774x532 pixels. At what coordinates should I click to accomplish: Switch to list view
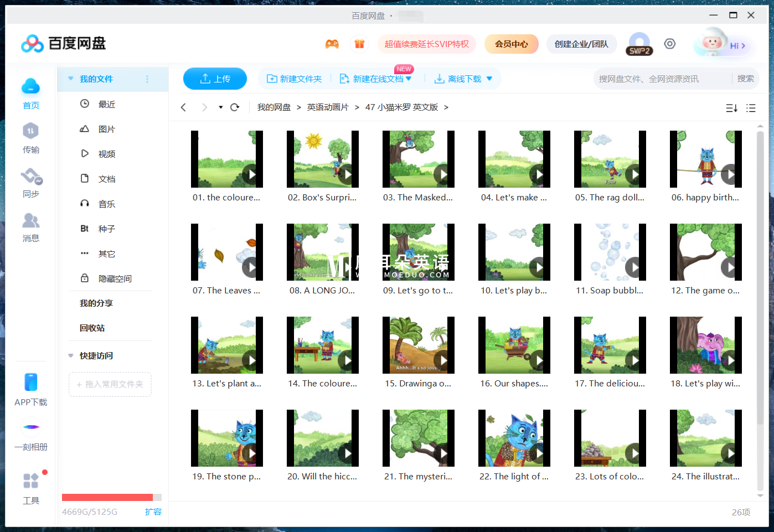[x=751, y=108]
